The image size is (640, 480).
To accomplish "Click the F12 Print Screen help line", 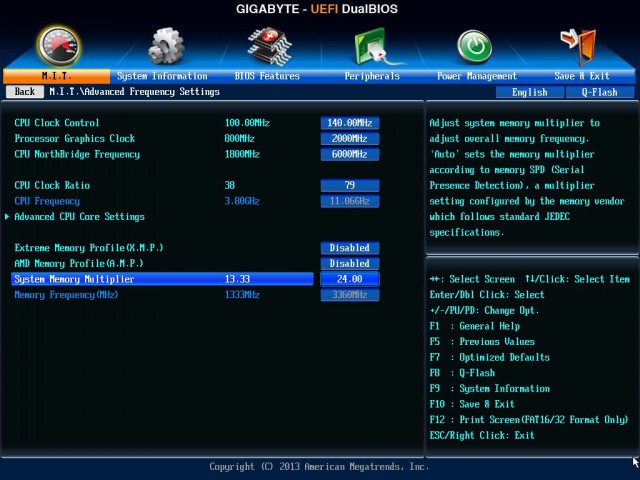I will coord(529,420).
